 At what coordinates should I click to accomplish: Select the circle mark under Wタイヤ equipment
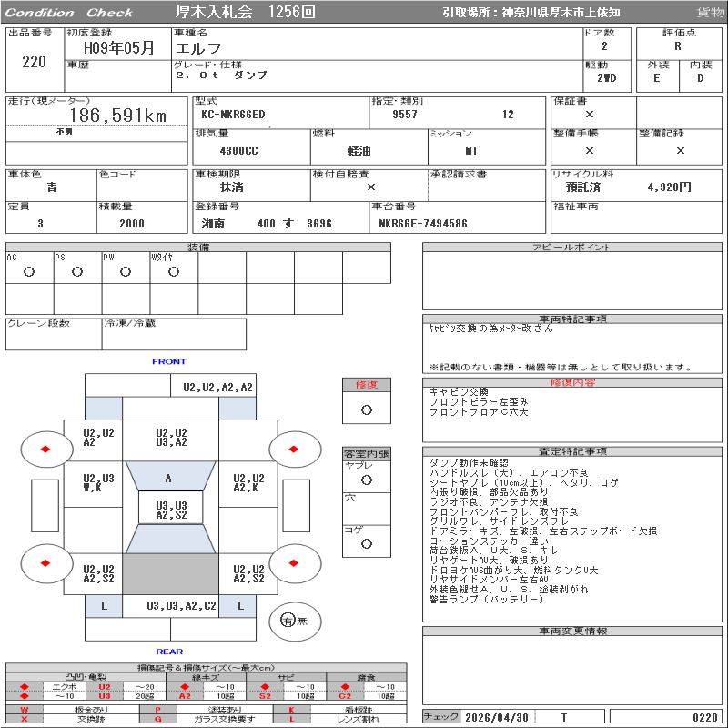click(x=174, y=272)
